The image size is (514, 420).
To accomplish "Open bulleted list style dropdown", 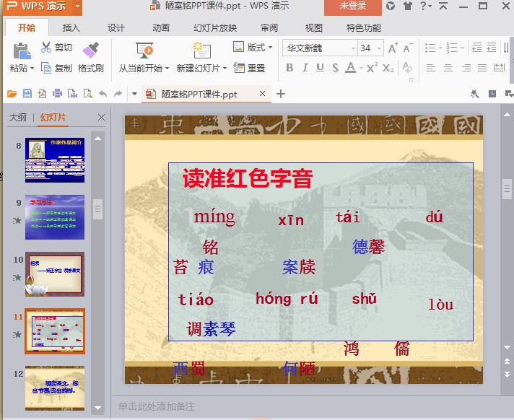I will (441, 48).
